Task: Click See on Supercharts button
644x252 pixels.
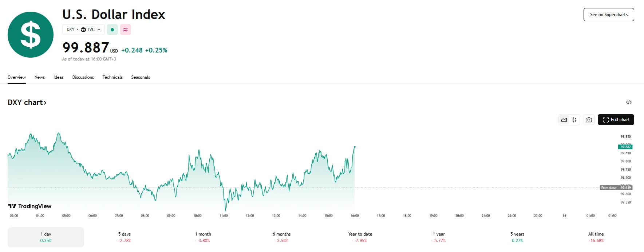Action: coord(609,15)
